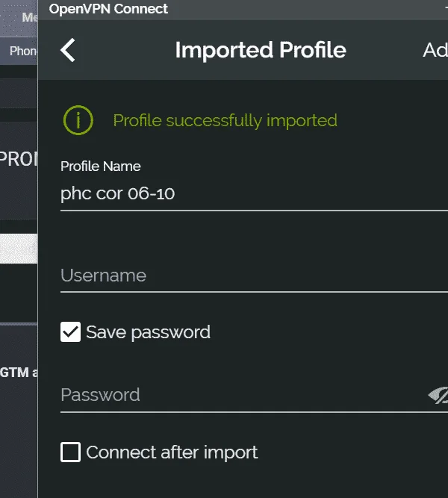Click the 'Save password' label text
The image size is (448, 498).
148,332
